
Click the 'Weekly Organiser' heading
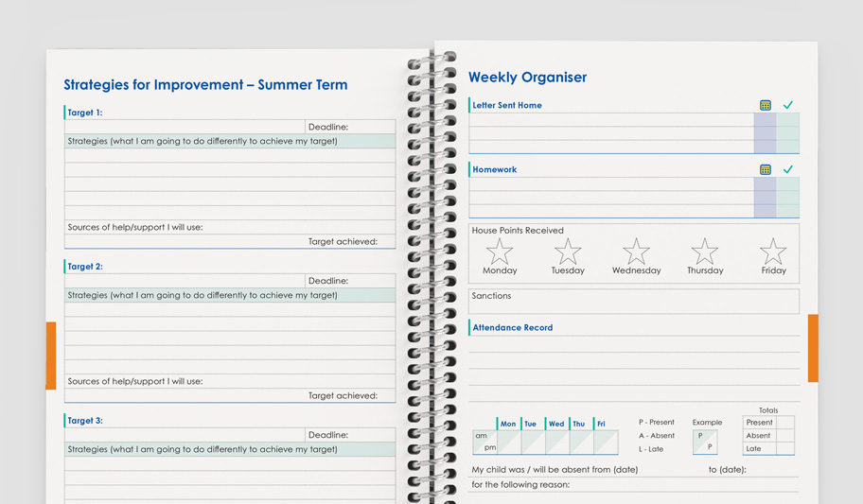[x=527, y=77]
